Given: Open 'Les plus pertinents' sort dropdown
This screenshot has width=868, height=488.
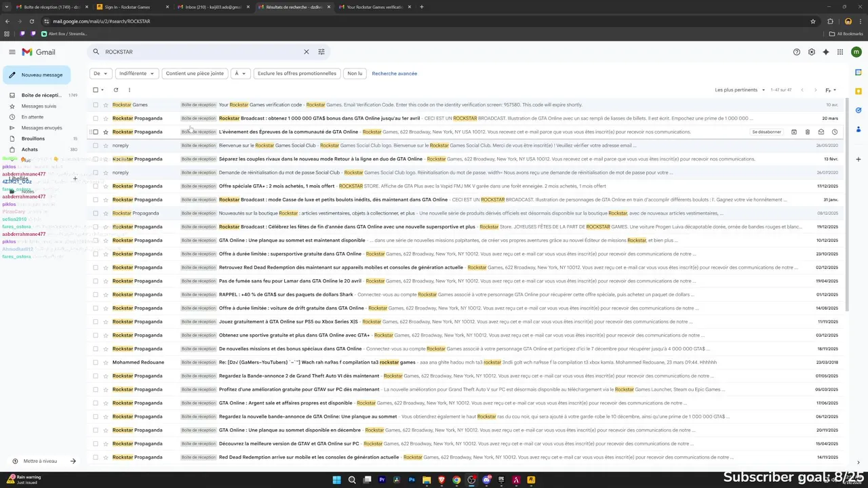Looking at the screenshot, I should (740, 90).
